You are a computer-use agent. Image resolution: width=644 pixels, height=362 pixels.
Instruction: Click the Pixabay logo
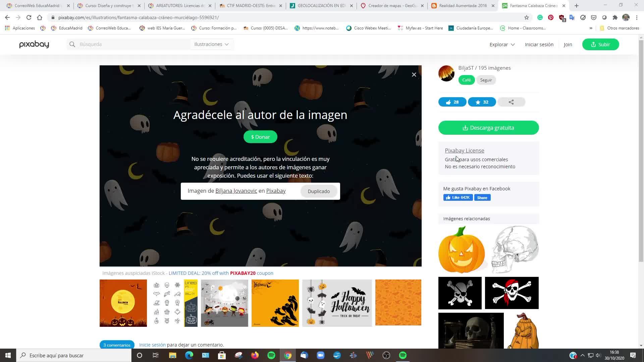34,44
